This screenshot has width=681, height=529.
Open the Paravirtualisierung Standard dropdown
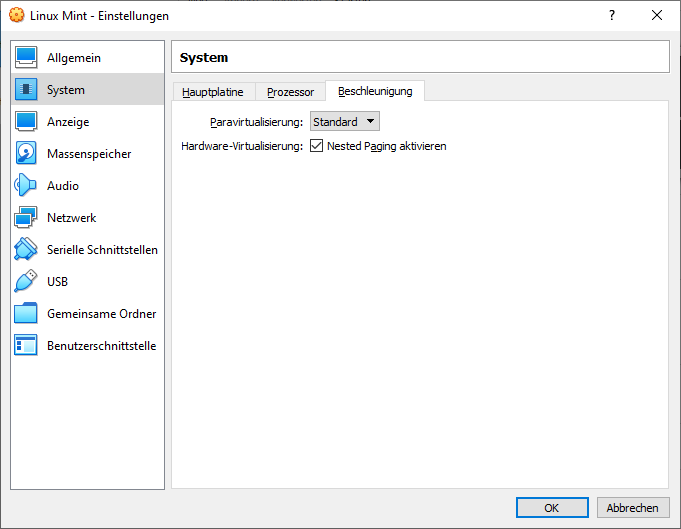tap(345, 122)
